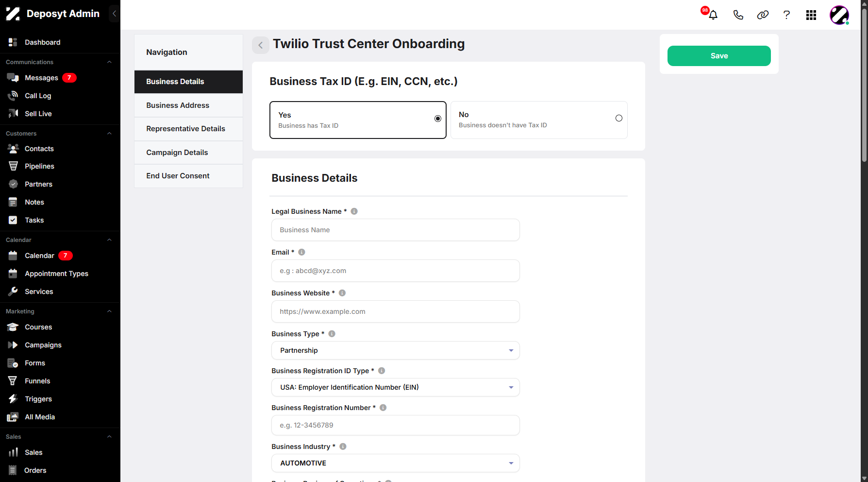
Task: Click the Business Registration Number field
Action: tap(395, 425)
